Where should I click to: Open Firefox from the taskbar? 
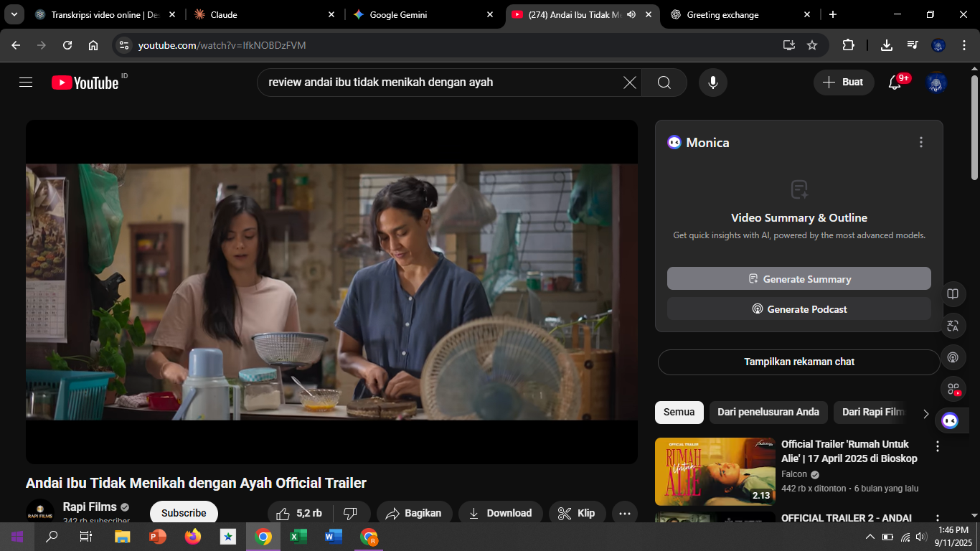[192, 537]
